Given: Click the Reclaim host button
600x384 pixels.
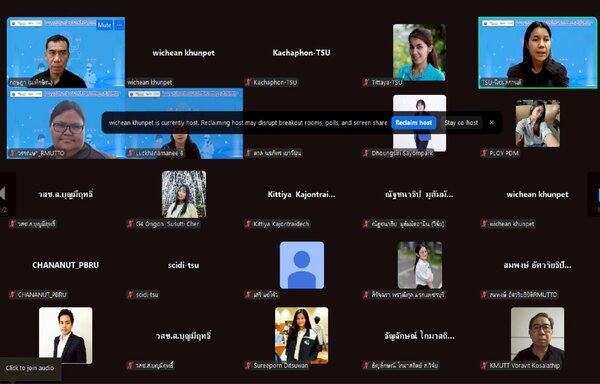Looking at the screenshot, I should pos(414,123).
